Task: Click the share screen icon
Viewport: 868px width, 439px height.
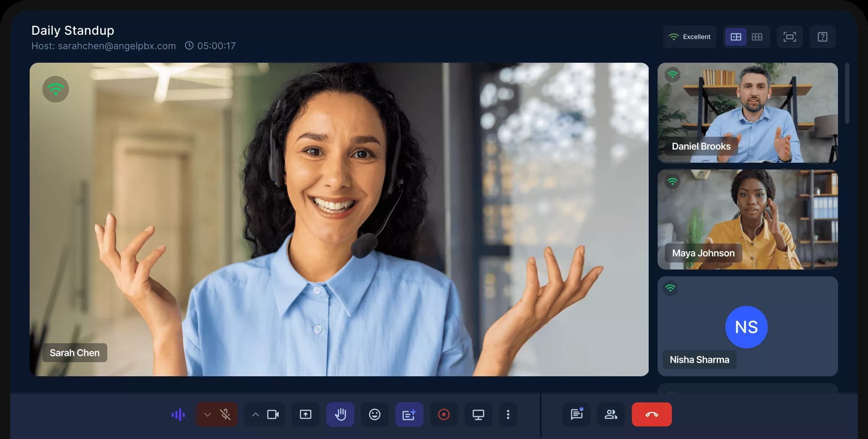Action: (305, 414)
